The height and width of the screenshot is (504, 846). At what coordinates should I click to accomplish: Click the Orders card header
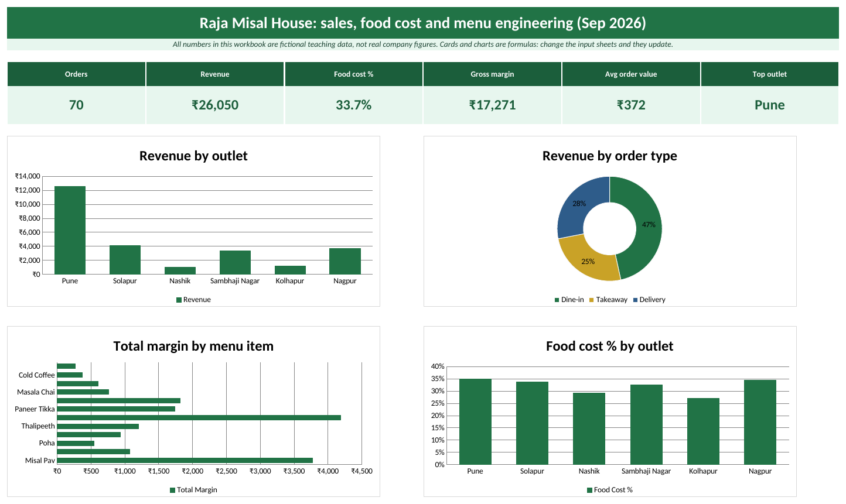[x=76, y=74]
